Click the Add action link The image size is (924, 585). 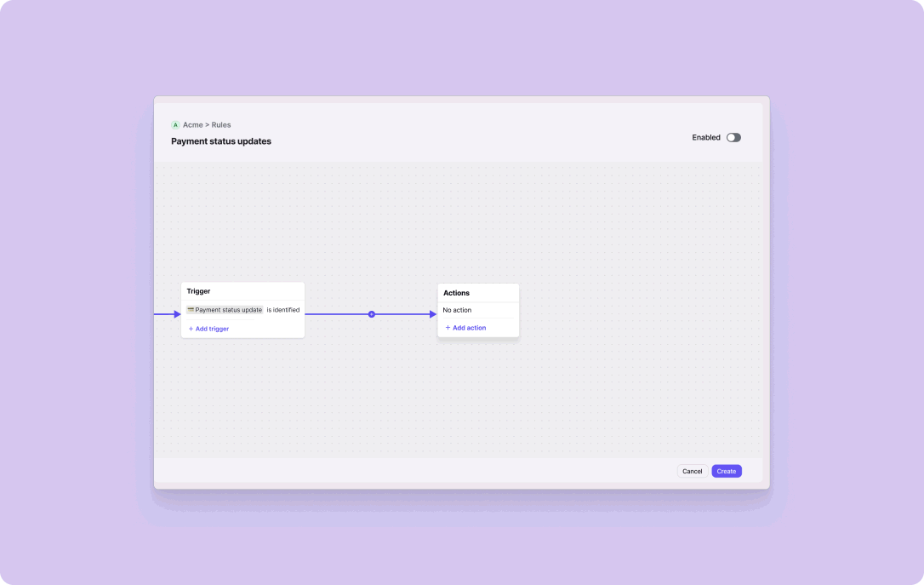click(469, 328)
